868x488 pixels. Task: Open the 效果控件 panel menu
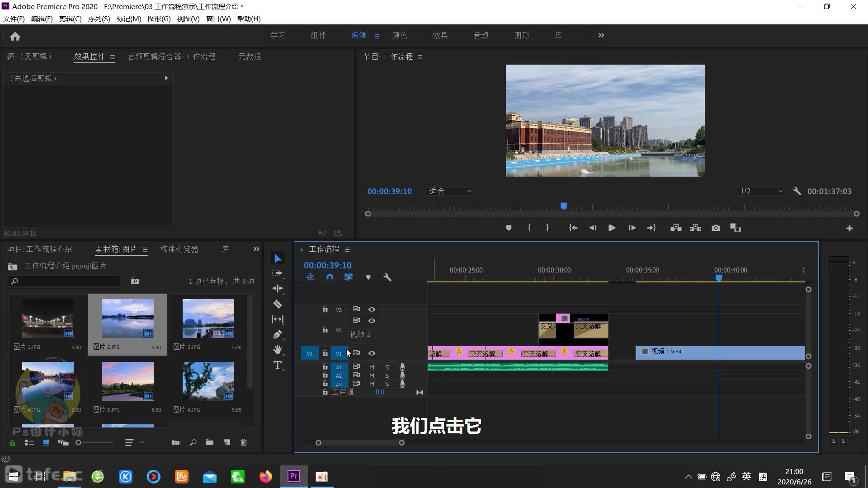pyautogui.click(x=113, y=57)
